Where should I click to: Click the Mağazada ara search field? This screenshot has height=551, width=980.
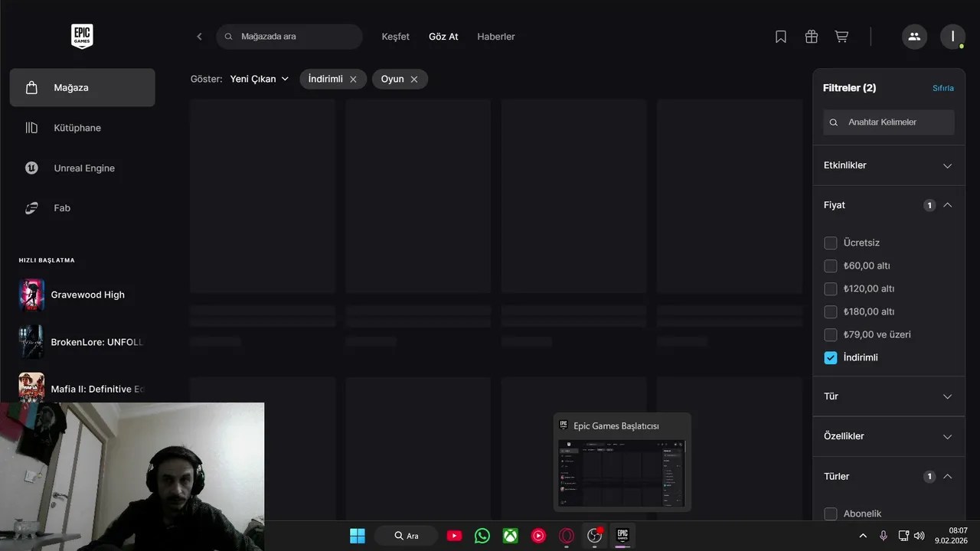tap(289, 37)
